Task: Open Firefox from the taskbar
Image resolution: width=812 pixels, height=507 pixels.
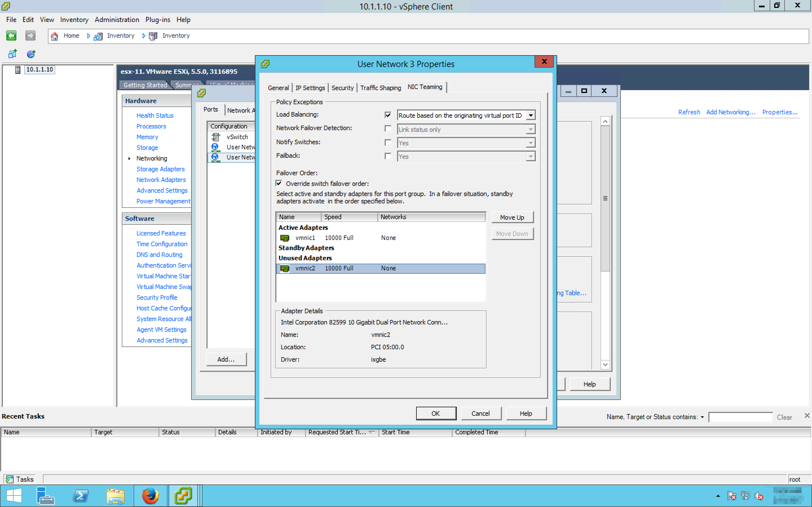Action: pyautogui.click(x=150, y=496)
